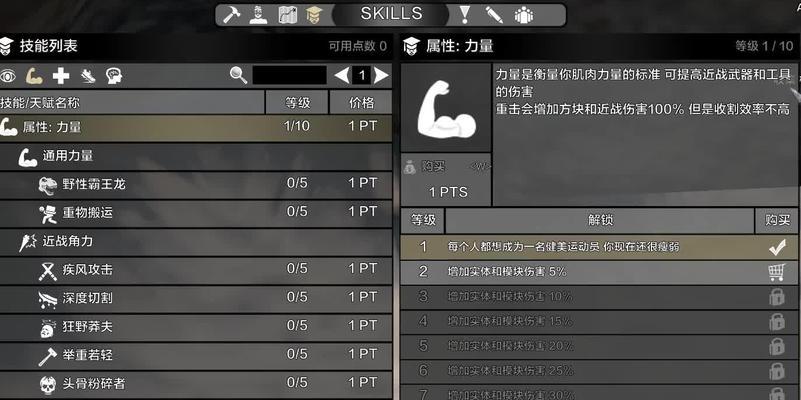Click the 购买 1 PTS button
The image size is (801, 400).
(446, 180)
